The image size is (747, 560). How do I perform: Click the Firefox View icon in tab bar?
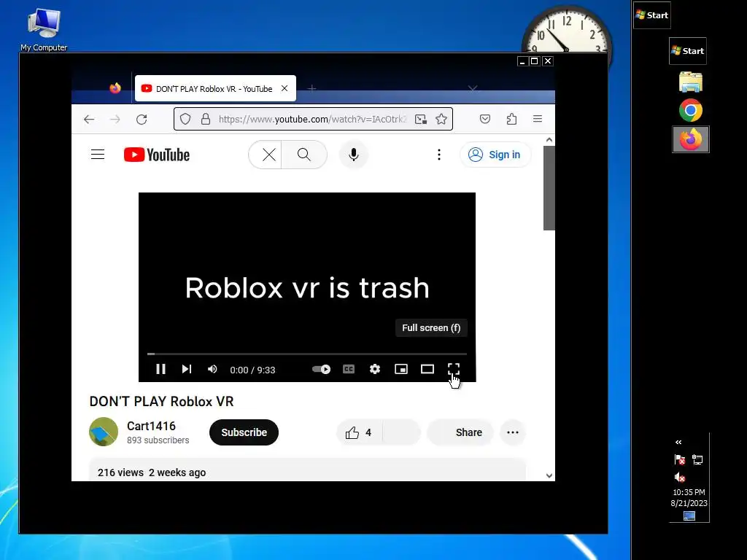point(115,88)
